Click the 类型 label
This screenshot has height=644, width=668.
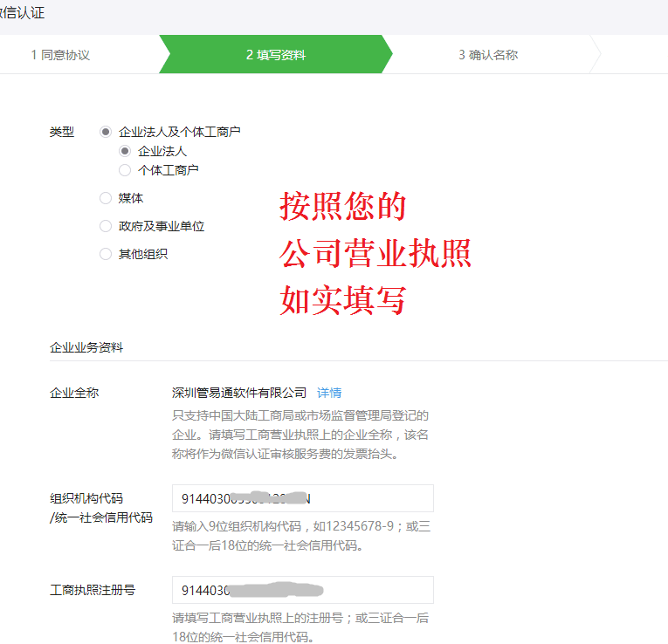[62, 132]
